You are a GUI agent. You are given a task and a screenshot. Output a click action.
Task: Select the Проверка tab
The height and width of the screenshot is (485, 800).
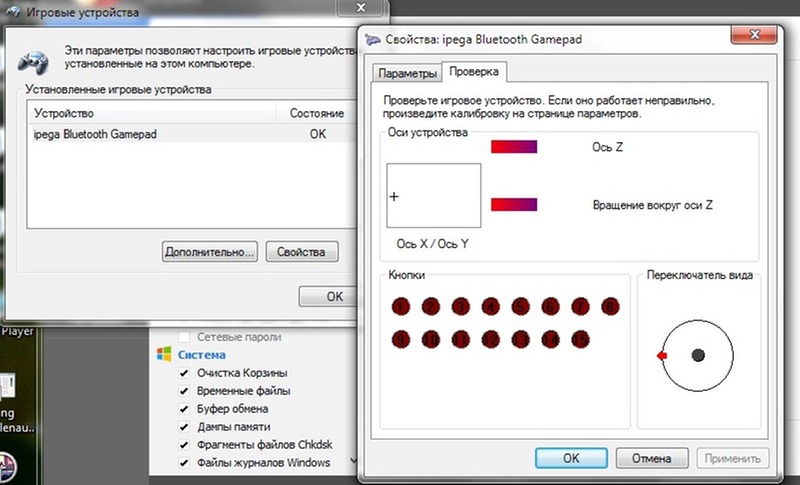click(476, 73)
